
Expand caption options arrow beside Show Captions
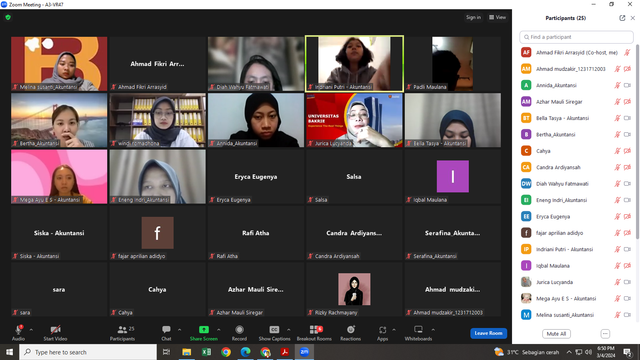click(x=289, y=330)
